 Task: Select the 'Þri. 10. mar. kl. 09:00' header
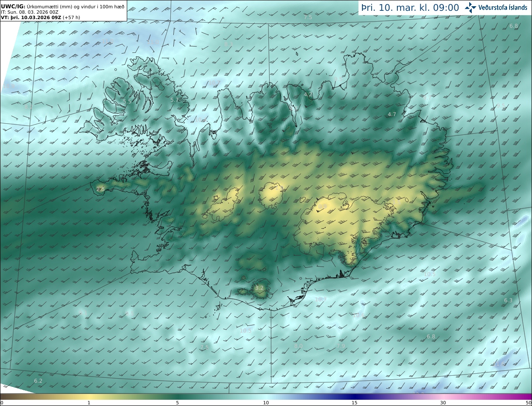pyautogui.click(x=410, y=7)
